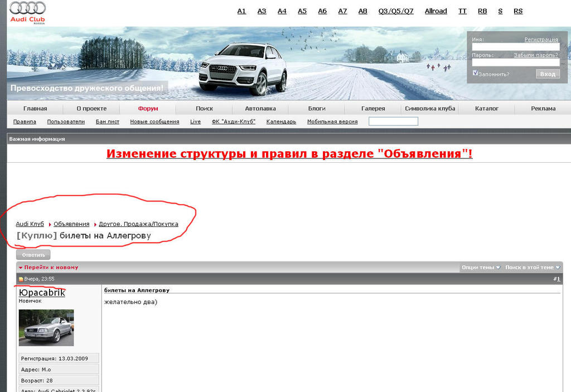The image size is (571, 392).
Task: Click the Забыли пароль link
Action: coord(535,55)
